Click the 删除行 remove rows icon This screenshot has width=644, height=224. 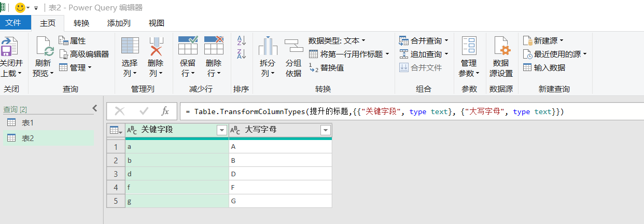point(214,46)
